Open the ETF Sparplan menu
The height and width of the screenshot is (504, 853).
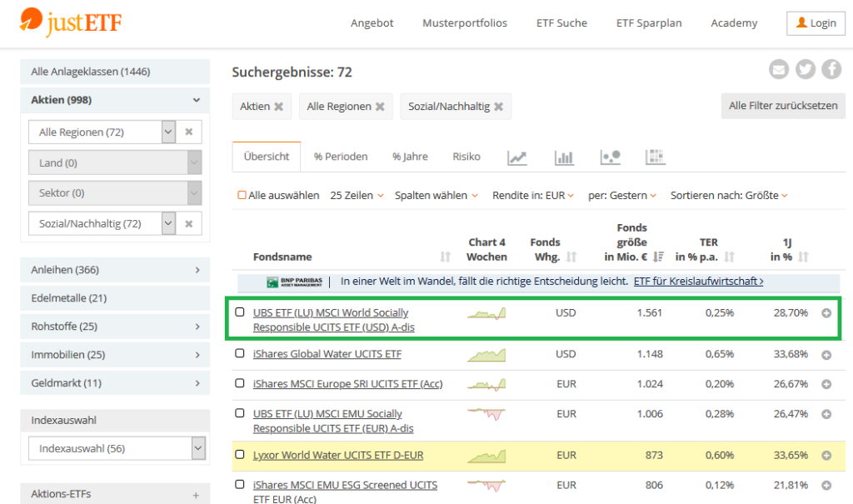pos(649,23)
